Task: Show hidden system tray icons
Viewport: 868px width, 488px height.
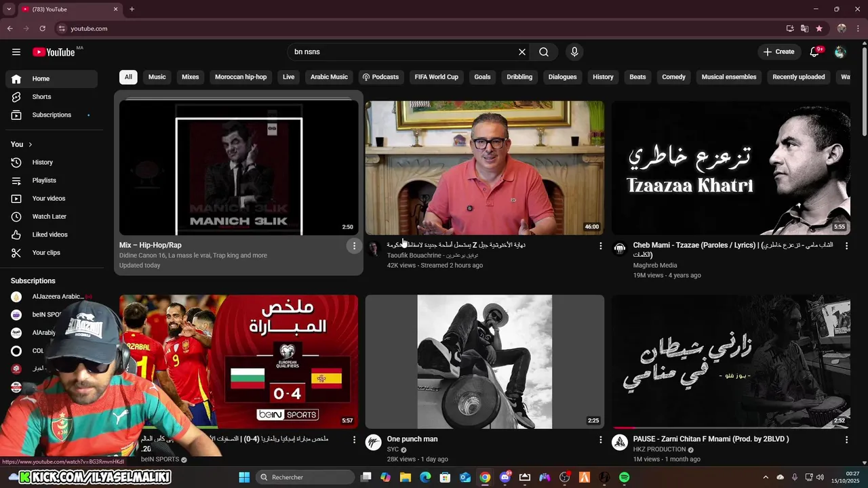Action: [x=766, y=477]
